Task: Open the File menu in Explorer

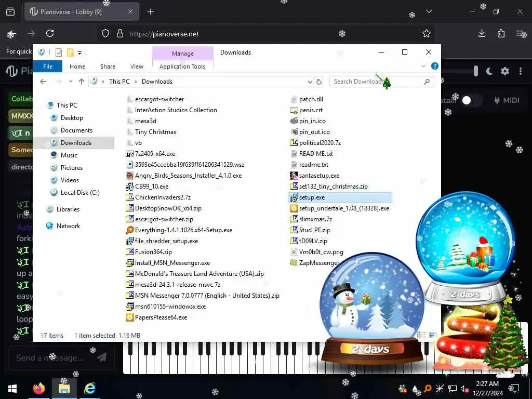Action: pyautogui.click(x=48, y=66)
